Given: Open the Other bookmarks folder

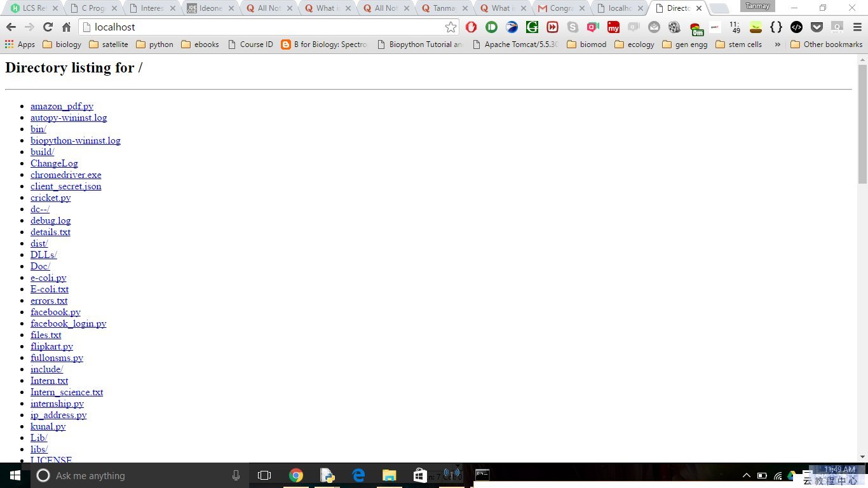Looking at the screenshot, I should pos(826,44).
